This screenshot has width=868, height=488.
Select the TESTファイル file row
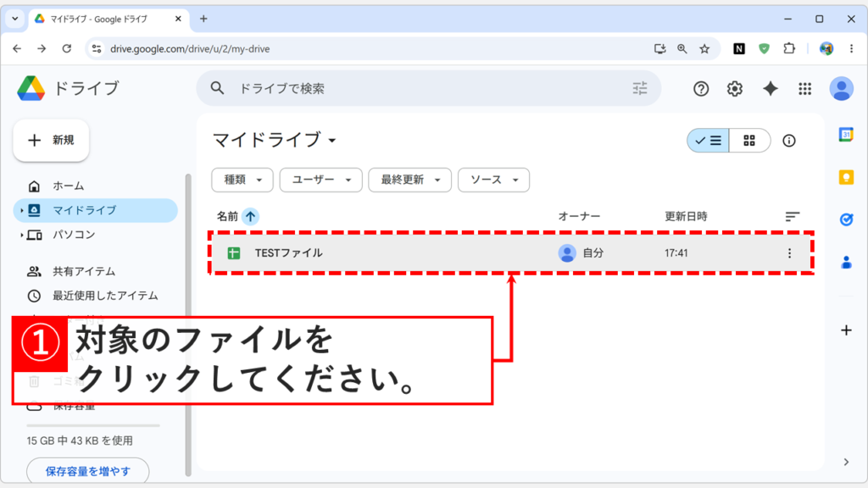(x=510, y=252)
